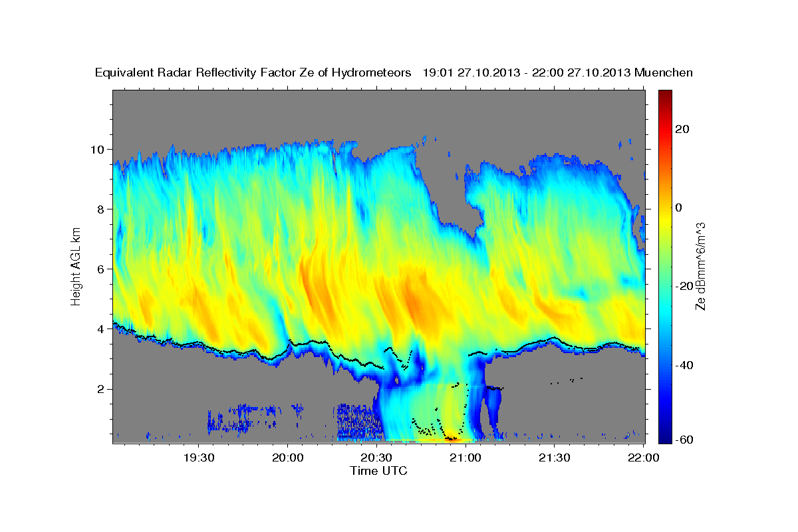Click the 'Ze dBmm^6/m^3' colorbar title
Viewport: 798px width, 532px height.
pyautogui.click(x=700, y=267)
